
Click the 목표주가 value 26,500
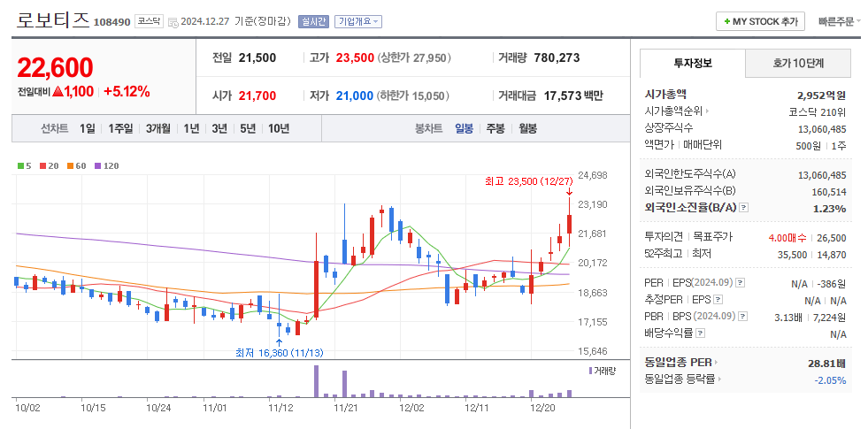(832, 237)
